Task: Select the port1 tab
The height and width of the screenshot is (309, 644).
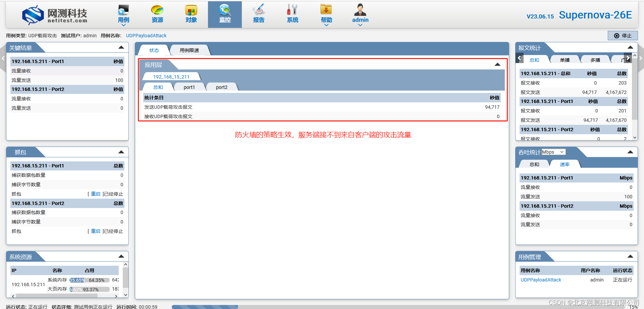Action: (189, 87)
